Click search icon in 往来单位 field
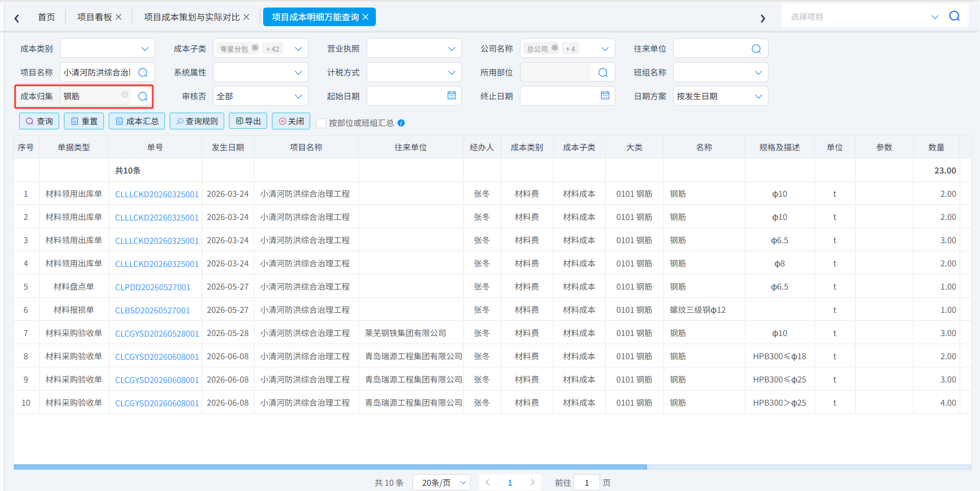 (756, 49)
